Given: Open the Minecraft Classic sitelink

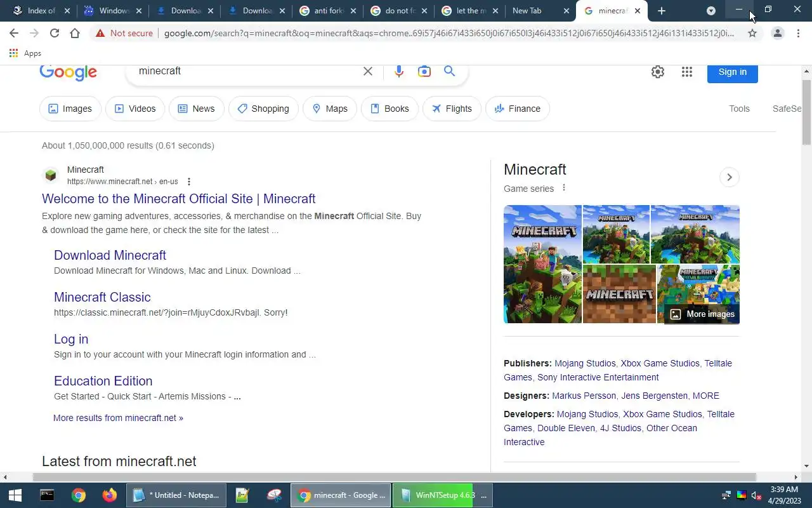Looking at the screenshot, I should click(102, 297).
